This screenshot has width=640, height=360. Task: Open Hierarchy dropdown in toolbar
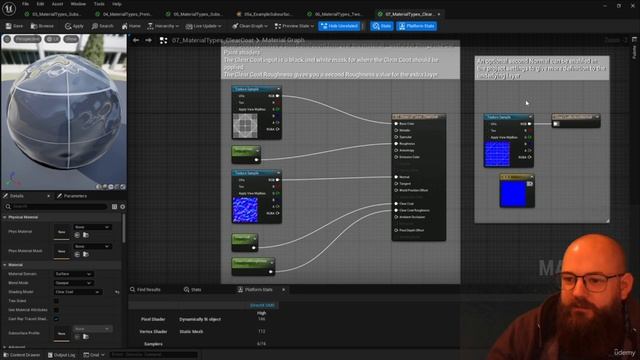tap(163, 26)
